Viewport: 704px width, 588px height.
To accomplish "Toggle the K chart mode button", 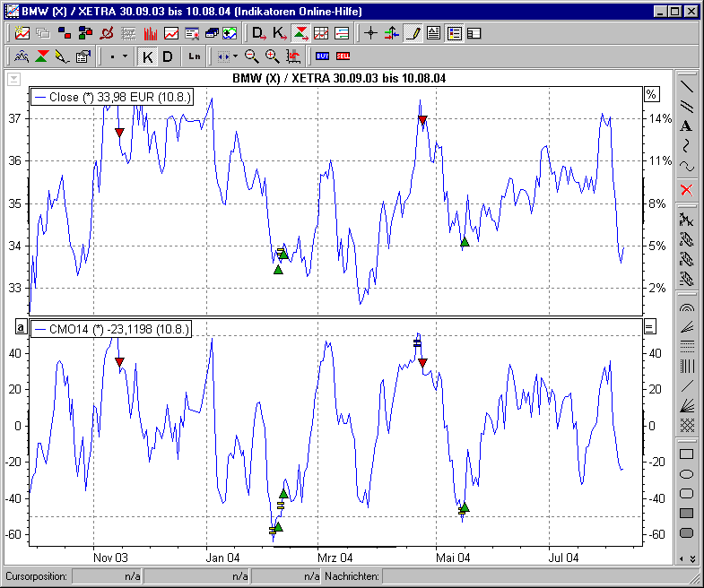I will click(148, 56).
